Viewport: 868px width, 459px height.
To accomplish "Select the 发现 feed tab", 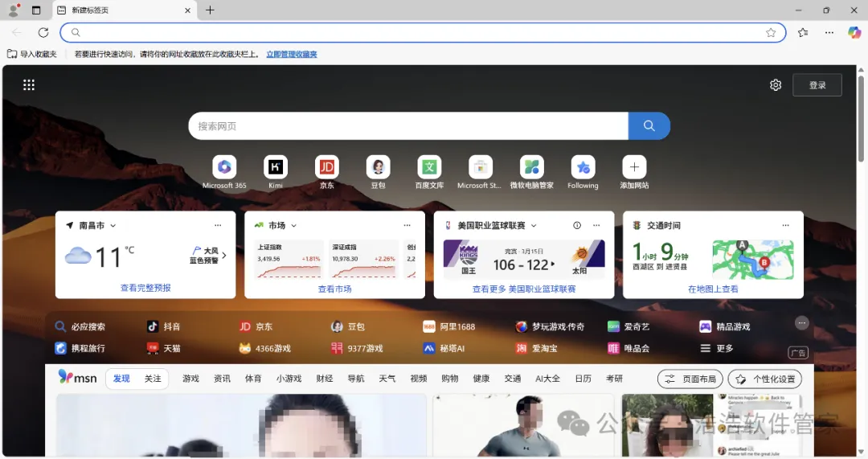I will click(x=121, y=379).
